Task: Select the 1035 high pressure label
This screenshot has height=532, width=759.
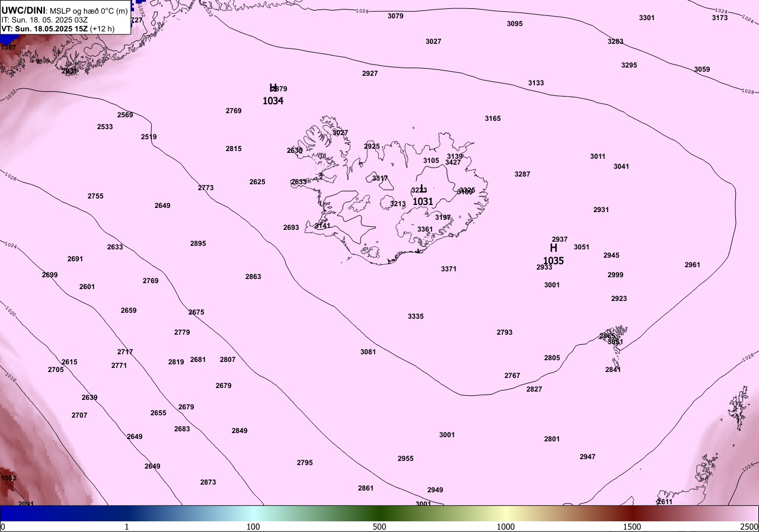Action: tap(553, 261)
